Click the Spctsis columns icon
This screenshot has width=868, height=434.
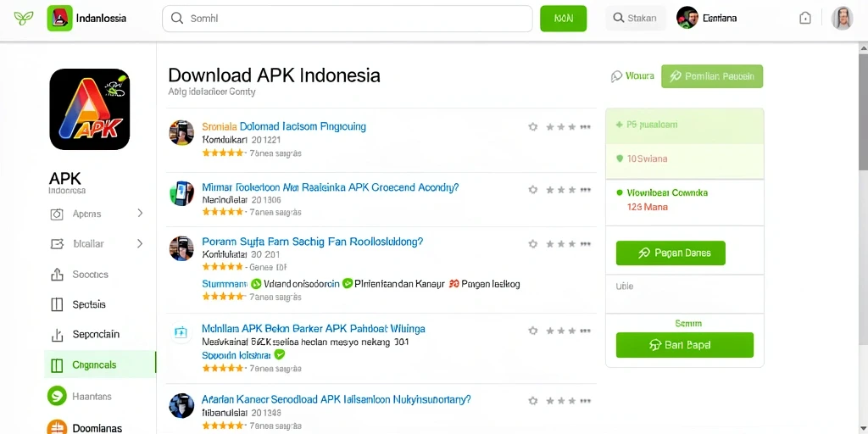coord(57,304)
